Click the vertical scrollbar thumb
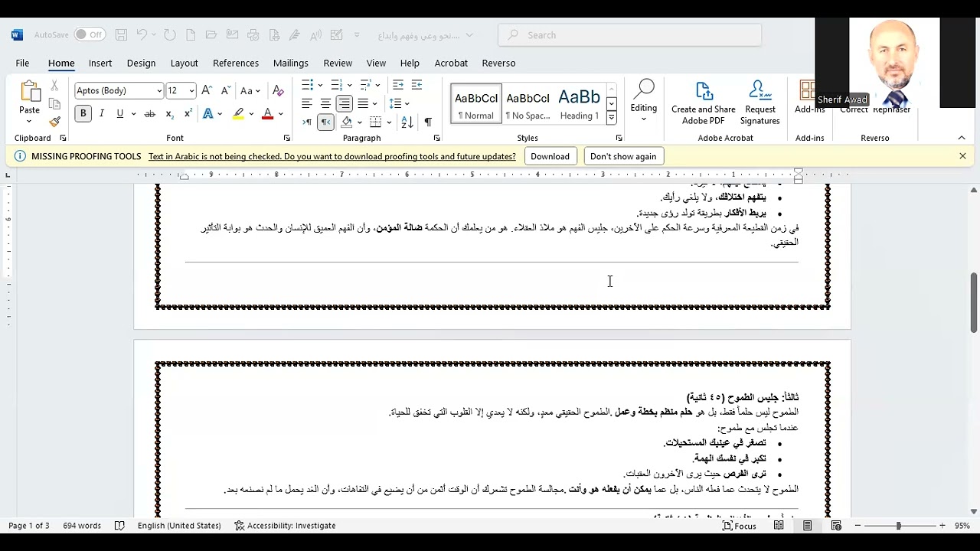This screenshot has width=980, height=551. coord(974,302)
